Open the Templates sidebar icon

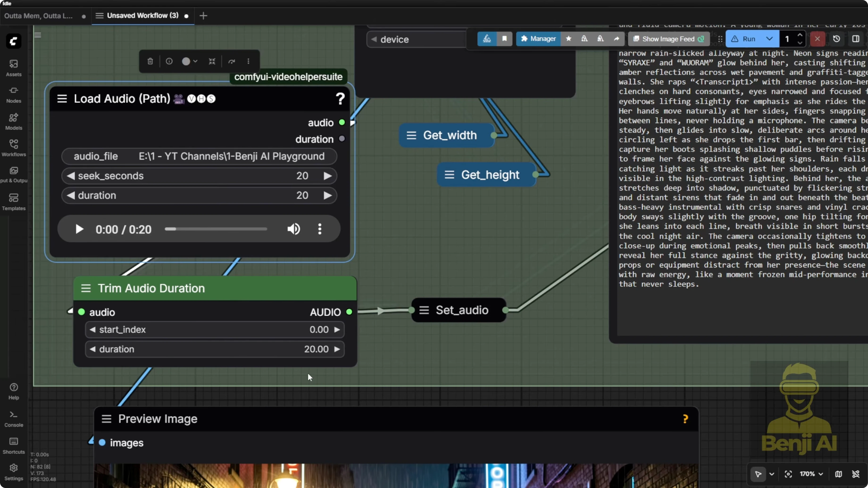(x=13, y=201)
